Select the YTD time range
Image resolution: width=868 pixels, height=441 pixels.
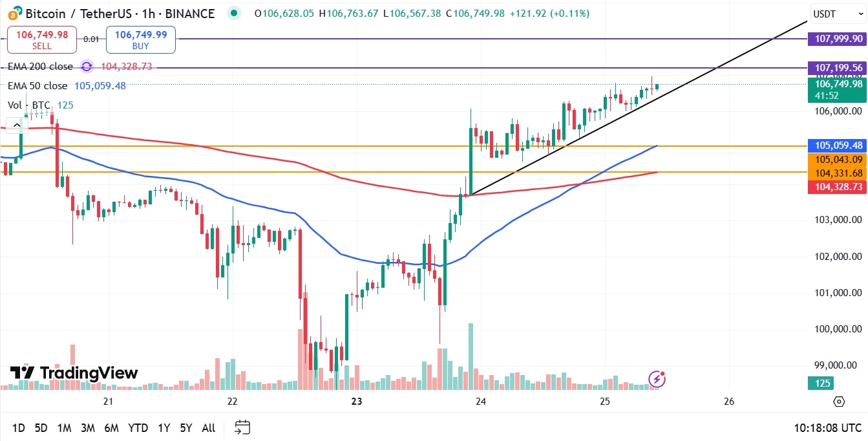click(138, 427)
